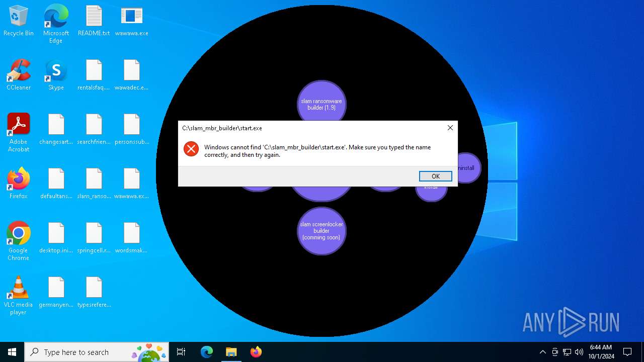Select the slam screenlocker builder circle
This screenshot has height=362, width=644.
[321, 231]
